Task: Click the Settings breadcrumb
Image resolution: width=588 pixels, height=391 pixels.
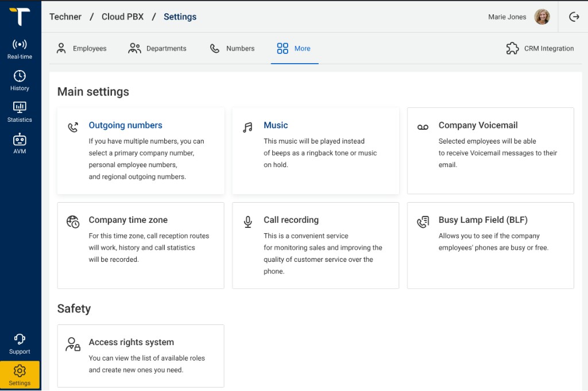Action: click(x=180, y=17)
